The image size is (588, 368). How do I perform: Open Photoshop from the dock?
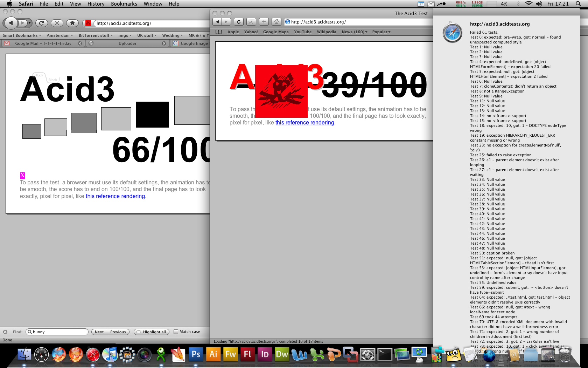point(196,354)
